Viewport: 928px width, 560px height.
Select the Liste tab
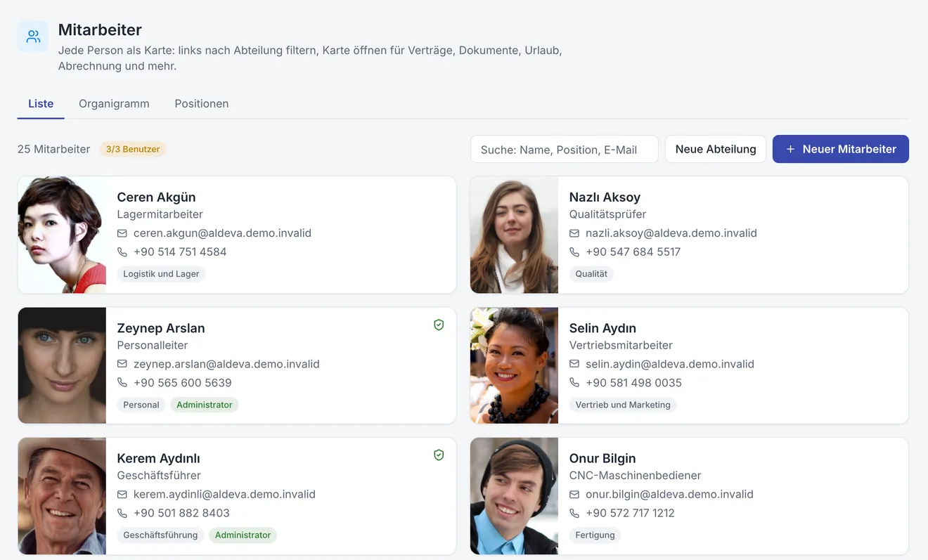pos(41,103)
